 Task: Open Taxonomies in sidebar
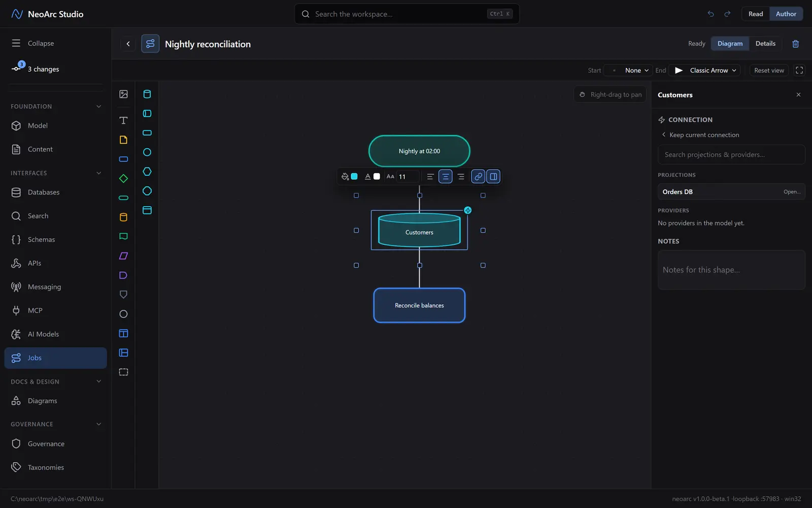56,467
